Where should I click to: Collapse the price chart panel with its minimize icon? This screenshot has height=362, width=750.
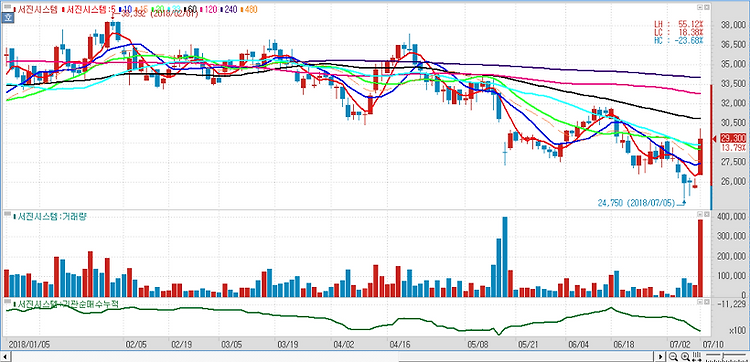pos(700,7)
